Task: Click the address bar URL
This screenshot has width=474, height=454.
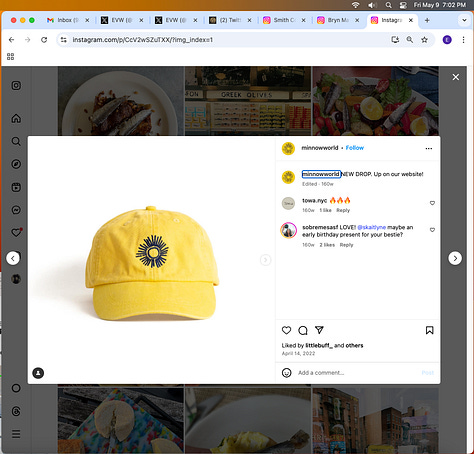Action: coord(143,40)
